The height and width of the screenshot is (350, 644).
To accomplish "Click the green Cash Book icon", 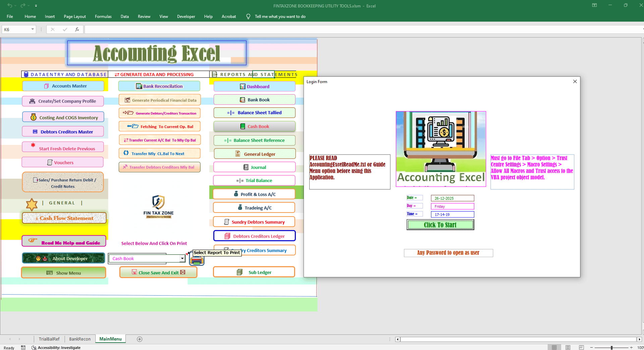I will pos(243,126).
